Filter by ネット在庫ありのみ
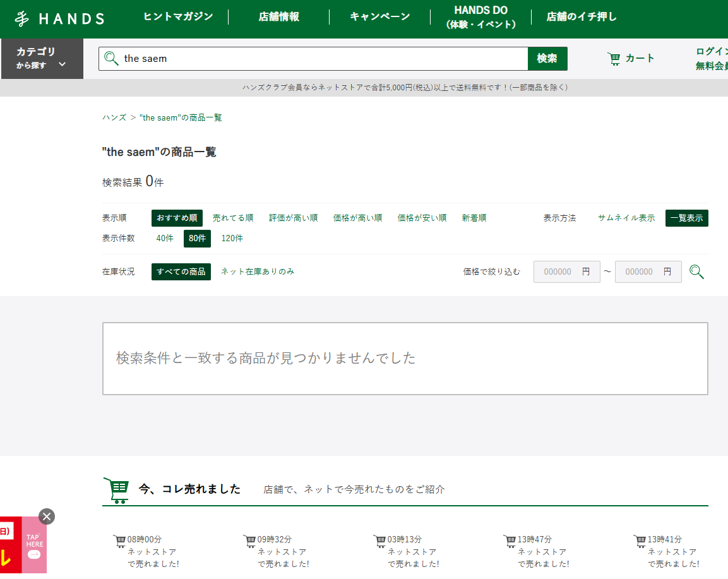This screenshot has width=728, height=579. (x=258, y=271)
